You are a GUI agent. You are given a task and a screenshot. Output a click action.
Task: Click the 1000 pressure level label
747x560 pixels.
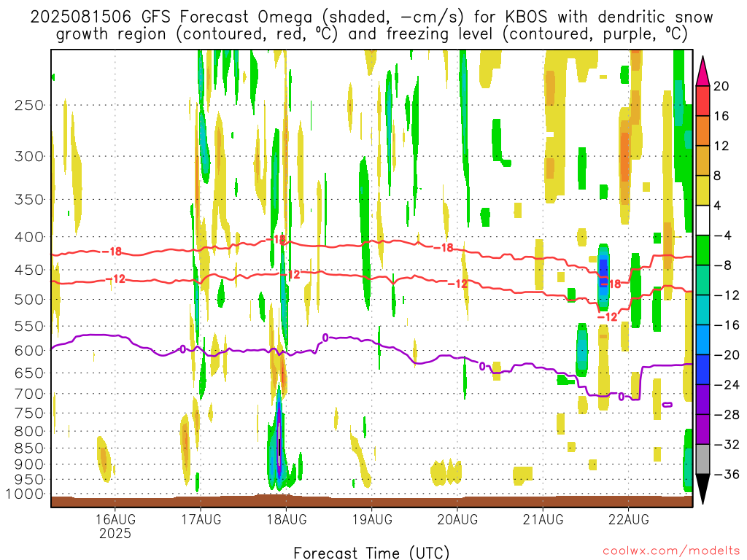[25, 494]
